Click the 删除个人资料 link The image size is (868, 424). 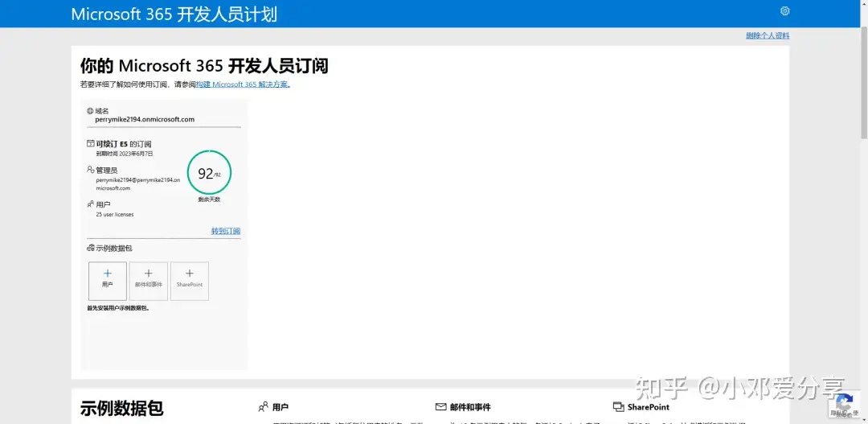pos(768,35)
